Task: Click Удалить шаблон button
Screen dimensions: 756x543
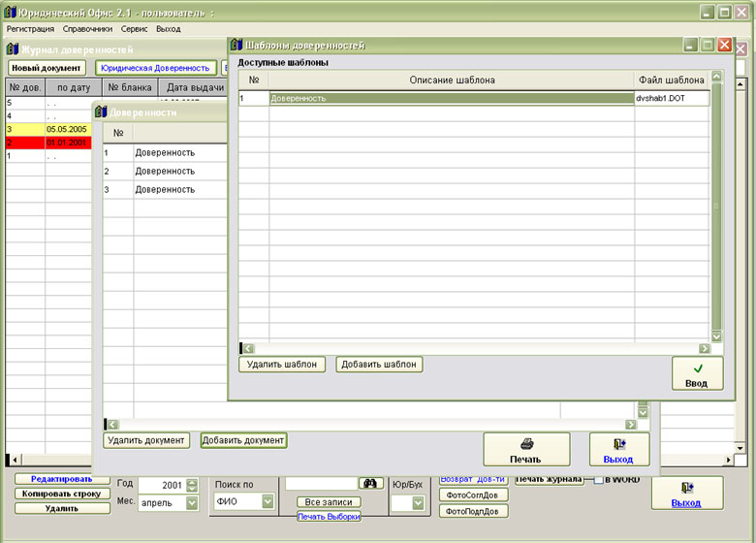Action: click(x=282, y=365)
